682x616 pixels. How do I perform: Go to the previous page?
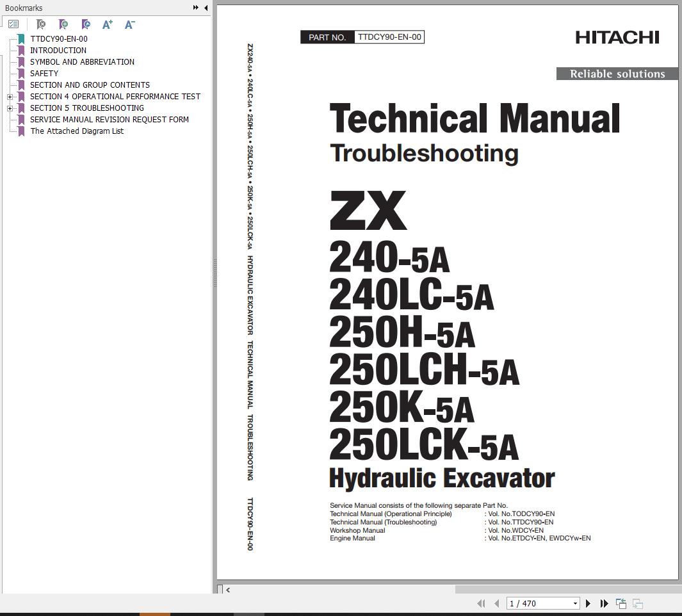(x=497, y=603)
